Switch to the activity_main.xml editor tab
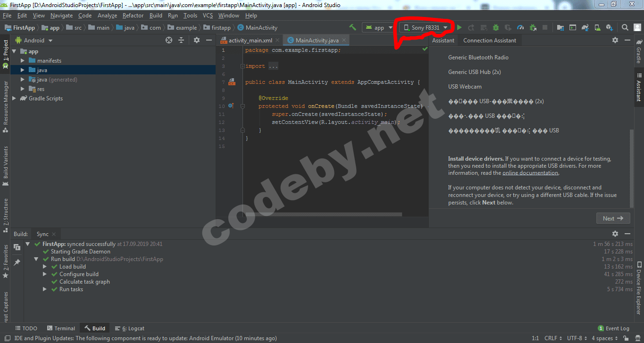Viewport: 644px width, 343px height. click(x=250, y=41)
